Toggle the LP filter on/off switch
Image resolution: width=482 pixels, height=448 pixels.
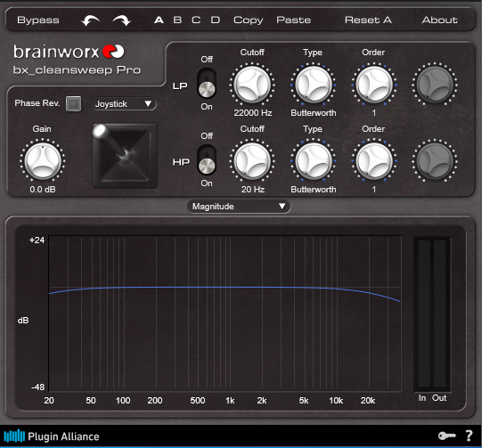[207, 83]
